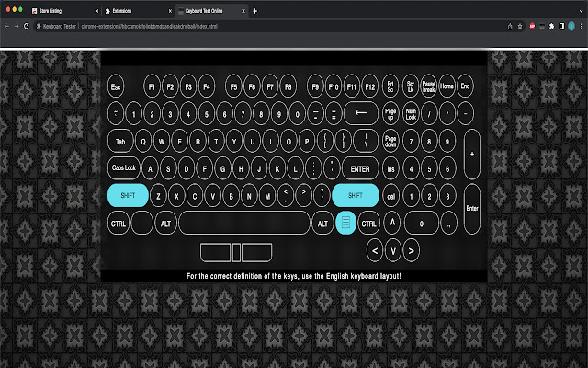Click the right arrow key
The image size is (588, 368).
pos(412,250)
